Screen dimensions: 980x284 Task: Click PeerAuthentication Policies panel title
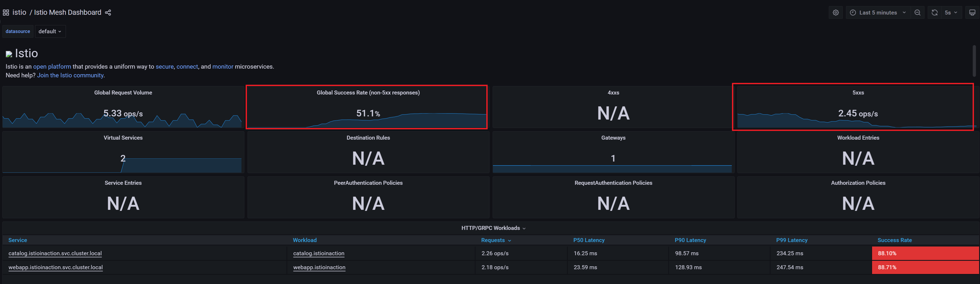coord(368,183)
